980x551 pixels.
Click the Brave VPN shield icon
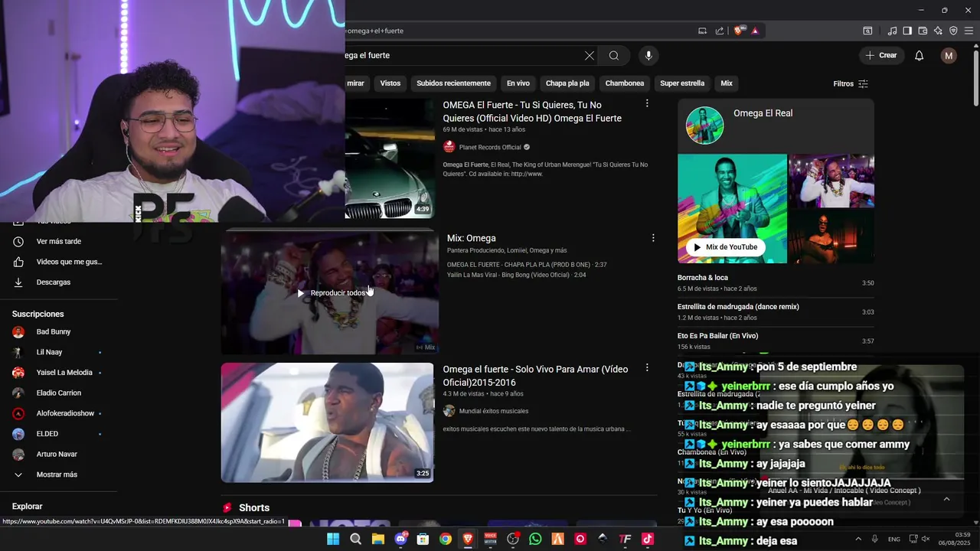click(x=953, y=31)
